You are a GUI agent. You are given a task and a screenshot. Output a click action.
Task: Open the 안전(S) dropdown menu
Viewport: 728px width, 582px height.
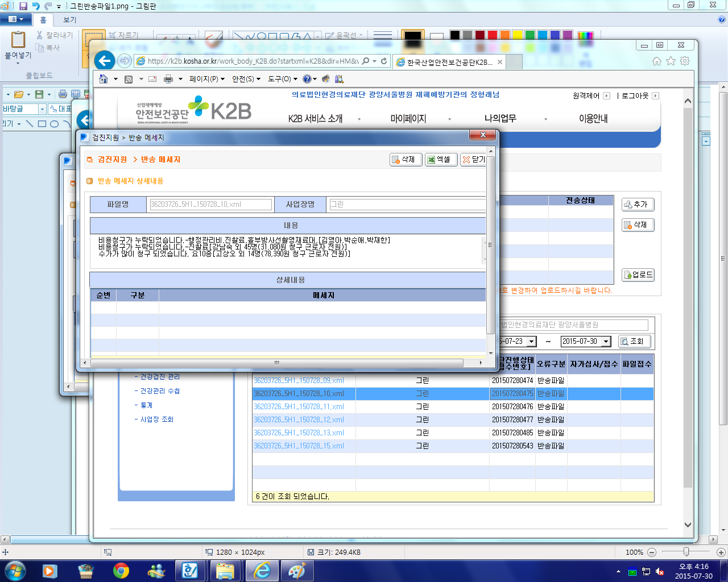tap(246, 79)
